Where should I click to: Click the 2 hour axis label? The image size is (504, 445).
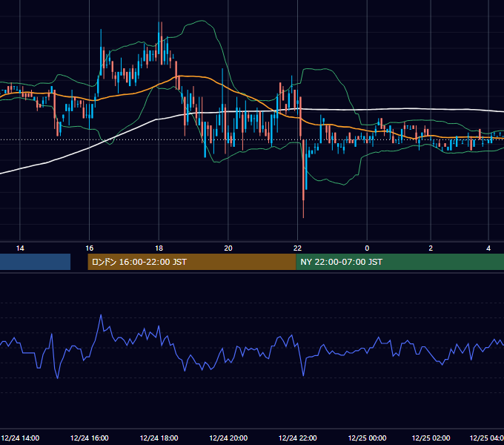tap(431, 248)
